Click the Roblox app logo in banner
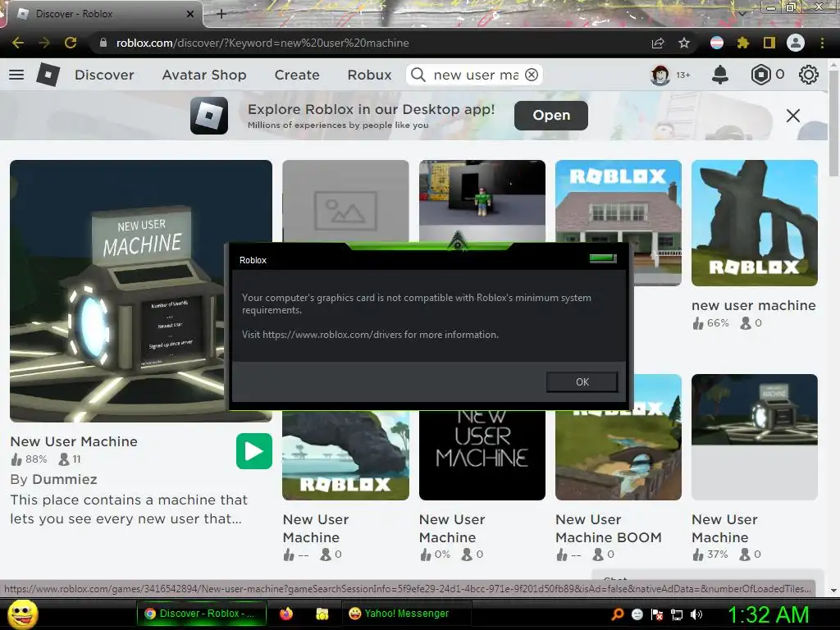Viewport: 840px width, 630px height. [x=209, y=115]
